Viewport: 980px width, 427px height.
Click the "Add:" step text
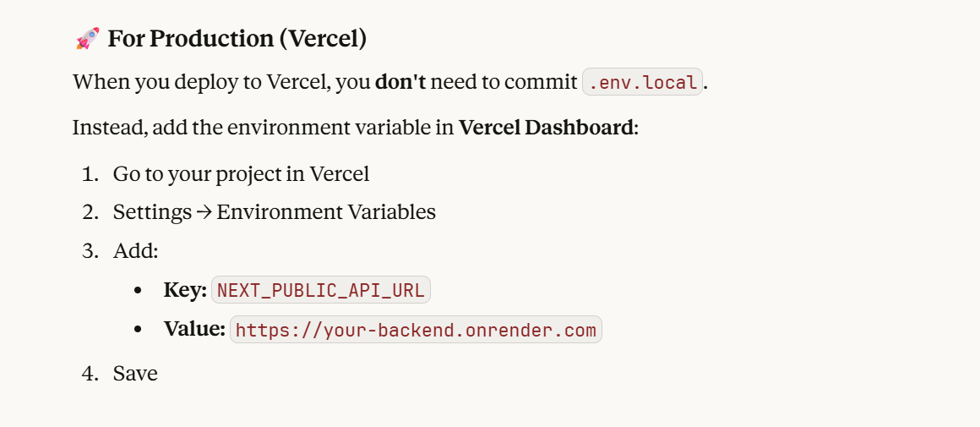[135, 251]
